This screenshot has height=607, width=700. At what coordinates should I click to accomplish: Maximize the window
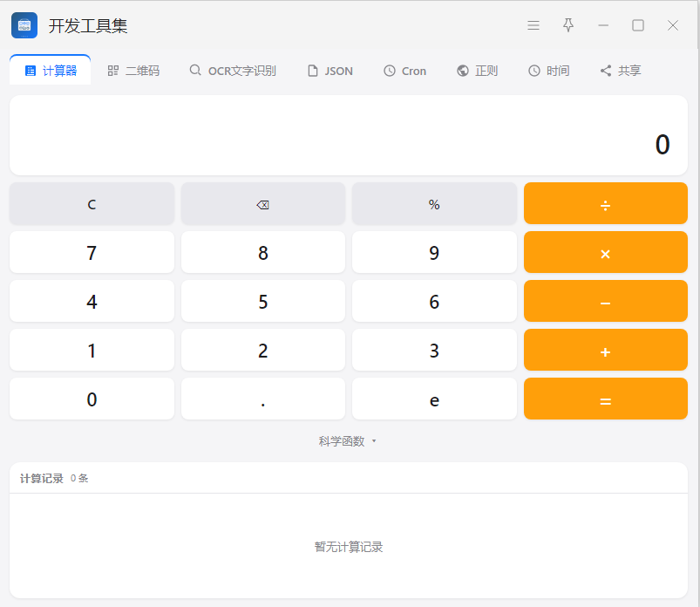[638, 25]
